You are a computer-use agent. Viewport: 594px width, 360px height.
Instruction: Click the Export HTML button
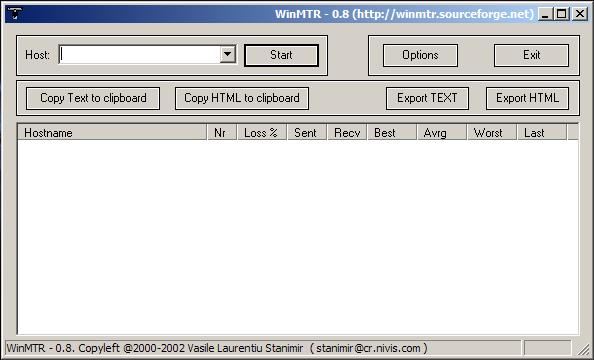(x=527, y=98)
